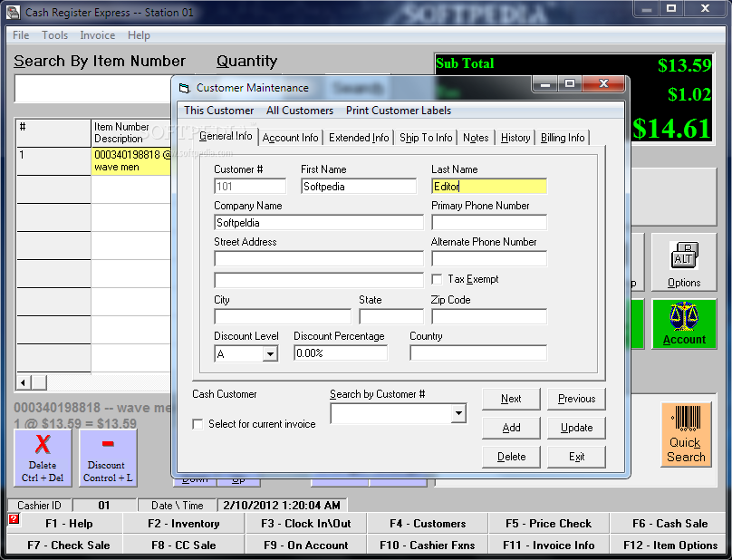Open the Tools menu
Viewport: 732px width, 560px height.
[x=54, y=35]
